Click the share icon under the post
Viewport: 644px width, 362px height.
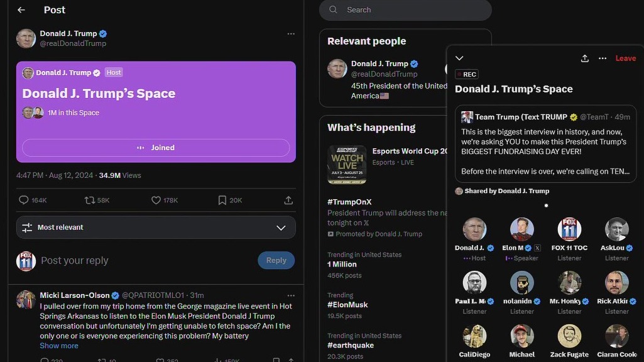(x=288, y=200)
